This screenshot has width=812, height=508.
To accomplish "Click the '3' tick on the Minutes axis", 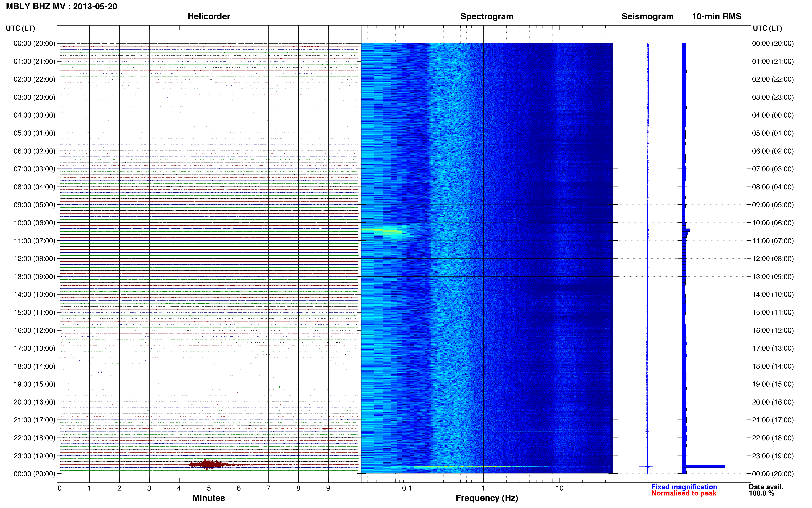I will 149,488.
